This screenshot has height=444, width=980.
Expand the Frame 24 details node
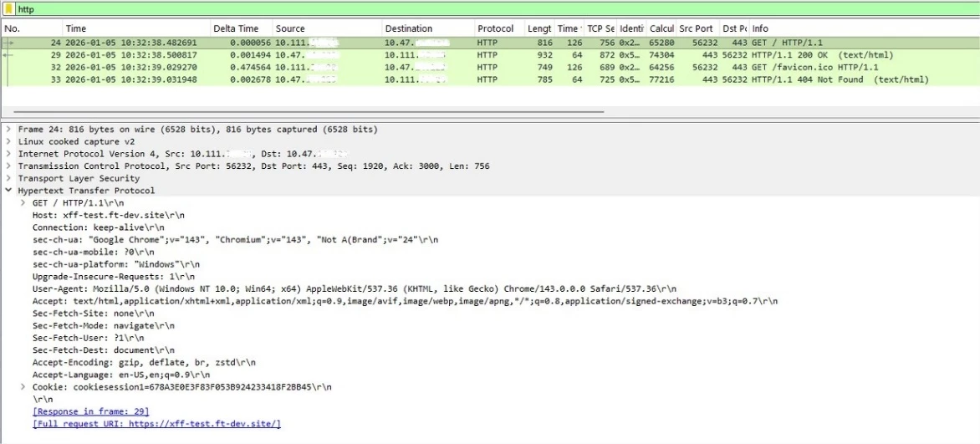(x=8, y=130)
